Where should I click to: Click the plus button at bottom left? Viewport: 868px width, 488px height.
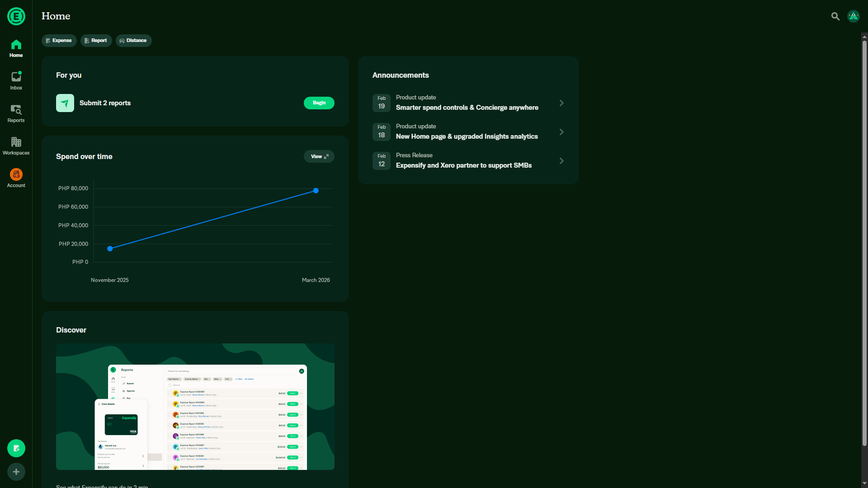coord(16,472)
